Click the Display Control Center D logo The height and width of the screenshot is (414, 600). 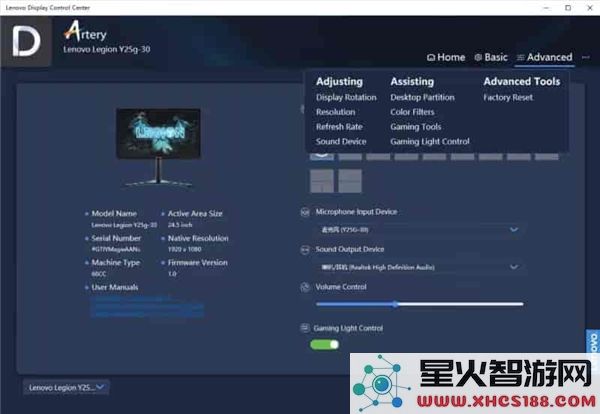tap(26, 41)
